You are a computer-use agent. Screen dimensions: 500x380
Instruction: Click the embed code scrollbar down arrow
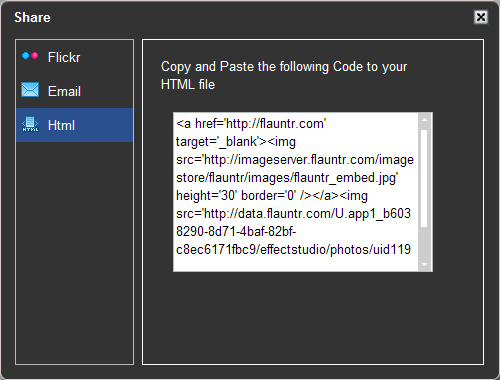[x=424, y=264]
